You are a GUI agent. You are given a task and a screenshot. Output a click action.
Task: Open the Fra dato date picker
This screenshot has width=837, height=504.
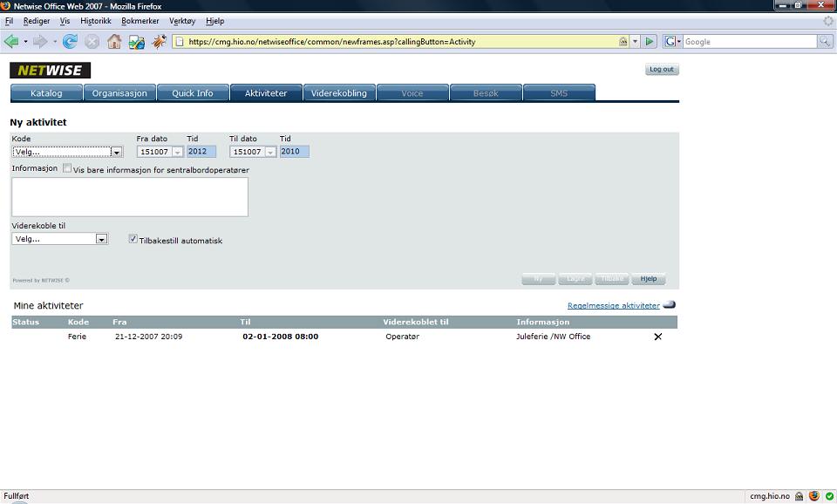point(178,152)
